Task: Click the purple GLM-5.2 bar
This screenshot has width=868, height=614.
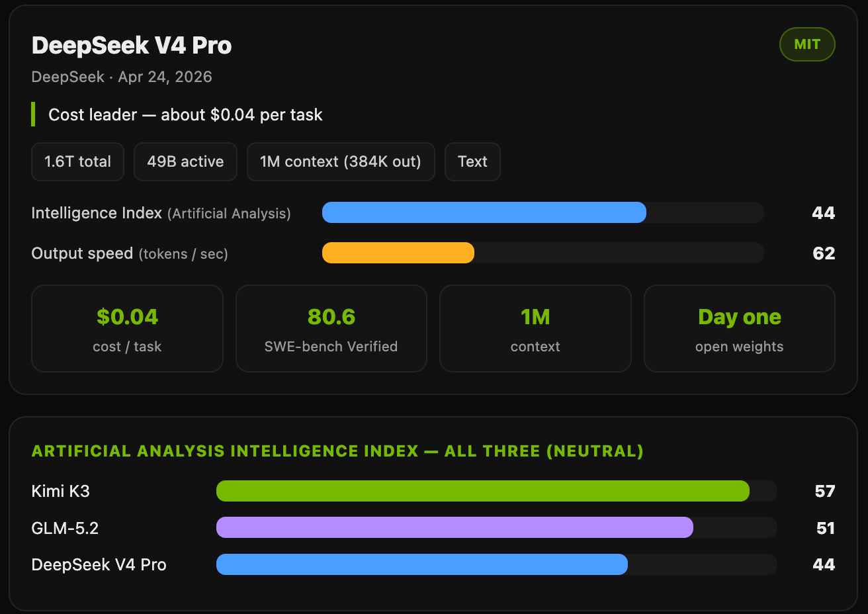Action: [455, 527]
